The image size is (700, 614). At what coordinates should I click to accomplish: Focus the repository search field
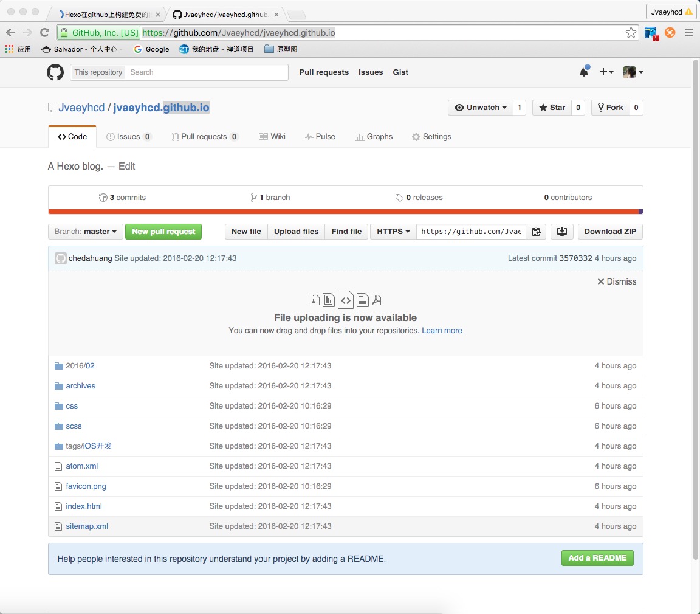pos(207,72)
